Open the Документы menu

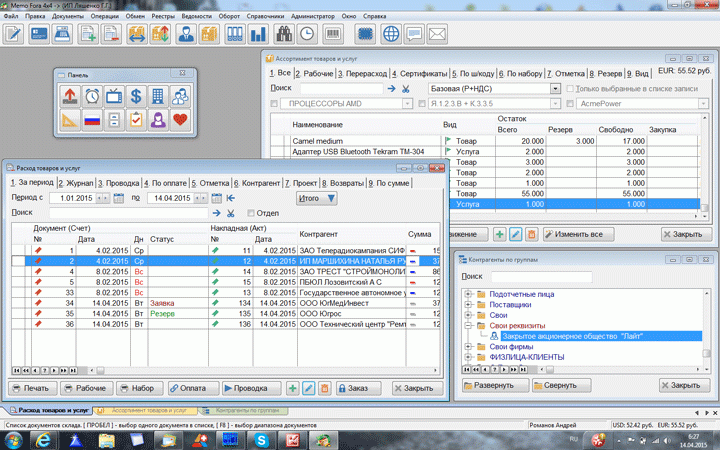[x=68, y=16]
